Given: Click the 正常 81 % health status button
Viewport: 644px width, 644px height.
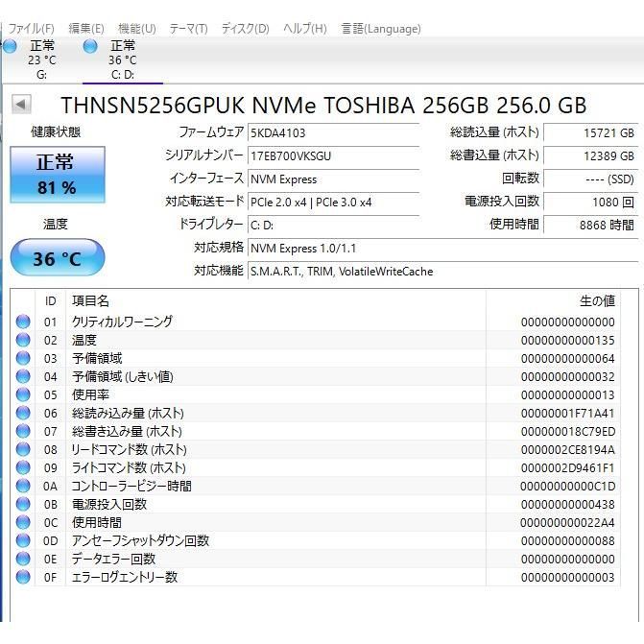Looking at the screenshot, I should pos(57,175).
